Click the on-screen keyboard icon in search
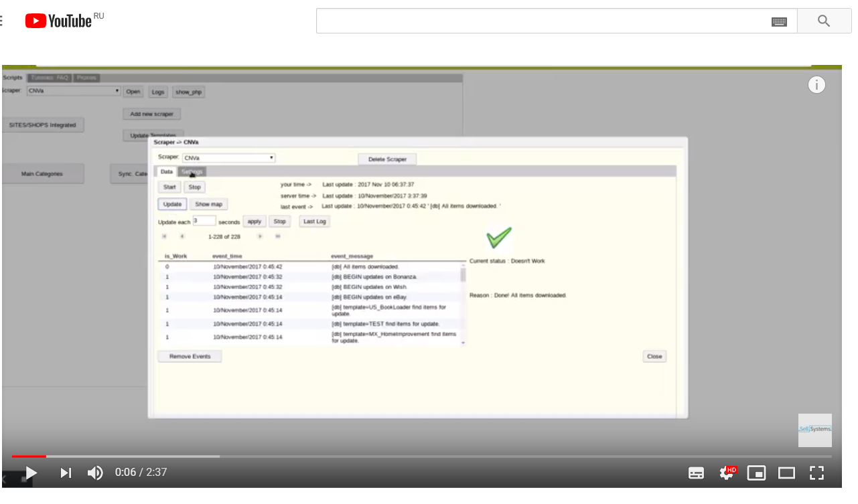The height and width of the screenshot is (504, 858). (779, 21)
